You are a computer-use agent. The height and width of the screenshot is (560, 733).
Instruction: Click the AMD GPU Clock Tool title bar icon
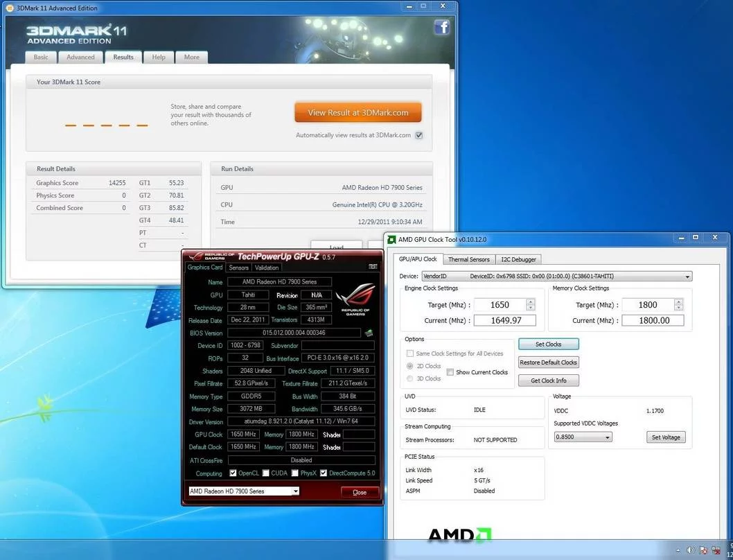point(392,239)
